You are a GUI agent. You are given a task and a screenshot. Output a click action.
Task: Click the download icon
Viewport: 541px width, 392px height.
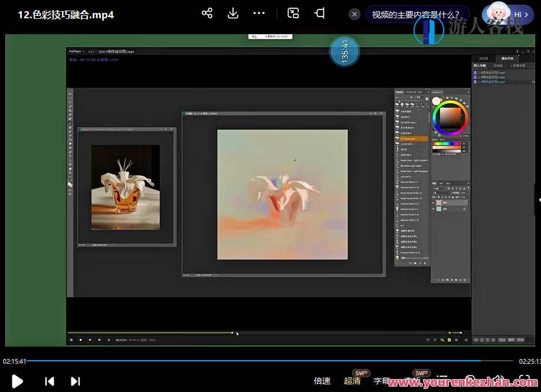click(233, 14)
